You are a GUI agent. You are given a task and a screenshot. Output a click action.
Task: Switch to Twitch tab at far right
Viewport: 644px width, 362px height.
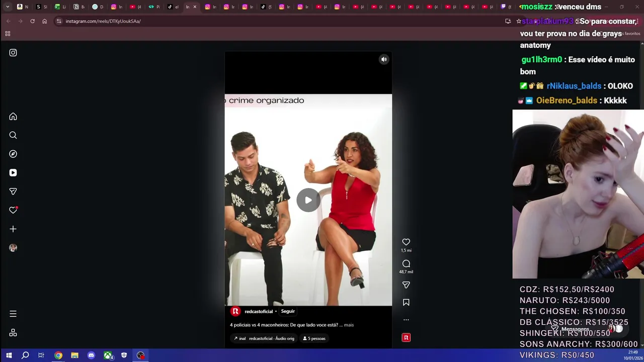[x=506, y=7]
